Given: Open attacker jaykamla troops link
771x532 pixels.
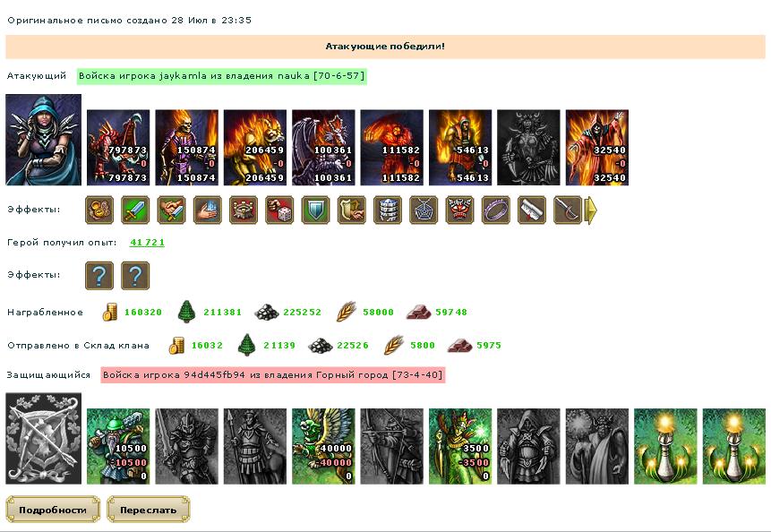Looking at the screenshot, I should coord(222,76).
